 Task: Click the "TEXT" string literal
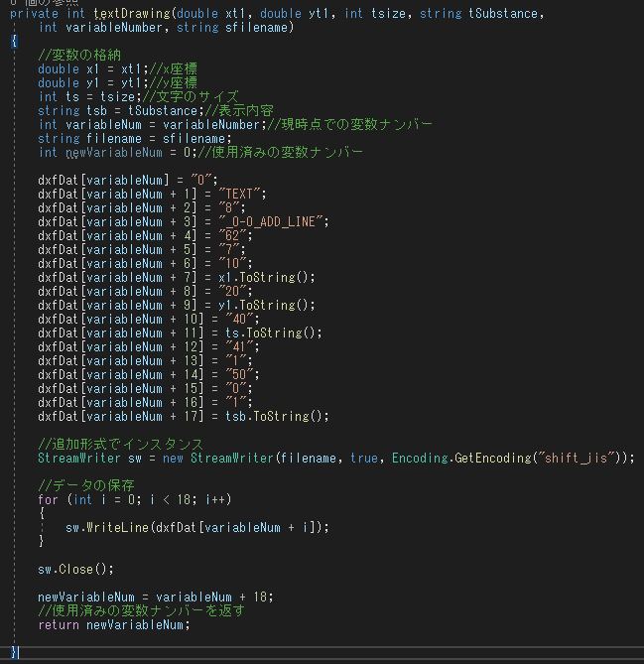coord(239,194)
